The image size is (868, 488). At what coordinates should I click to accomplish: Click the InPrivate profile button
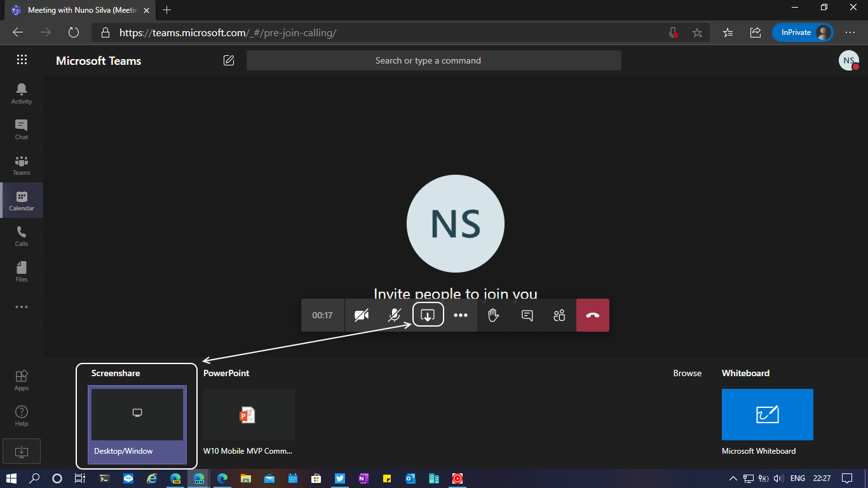tap(803, 32)
